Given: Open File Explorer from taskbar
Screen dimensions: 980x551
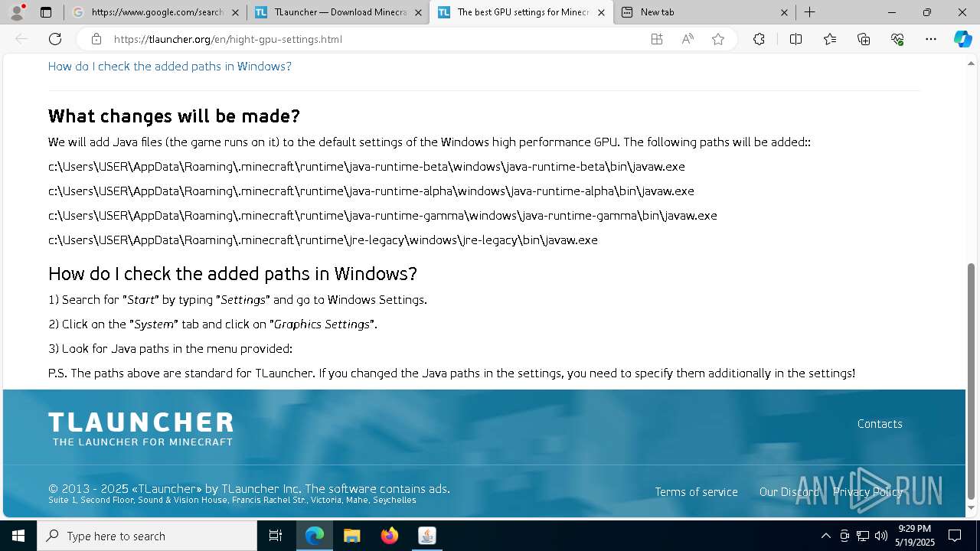Looking at the screenshot, I should pyautogui.click(x=351, y=536).
